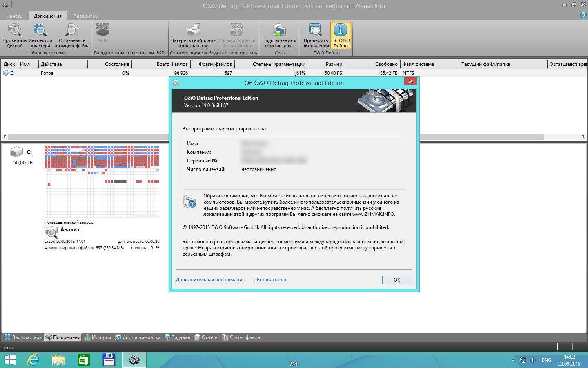This screenshot has height=368, width=588.
Task: Select the По времени bottom tab
Action: 63,337
